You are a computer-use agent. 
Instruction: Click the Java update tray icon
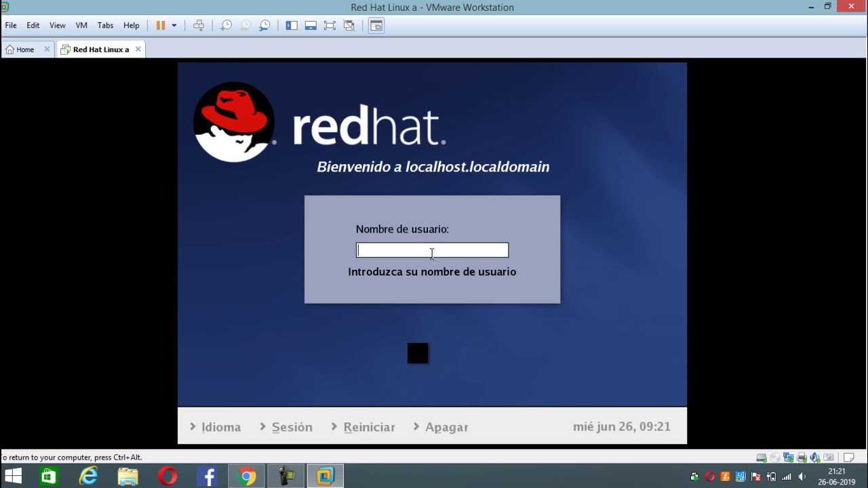726,476
